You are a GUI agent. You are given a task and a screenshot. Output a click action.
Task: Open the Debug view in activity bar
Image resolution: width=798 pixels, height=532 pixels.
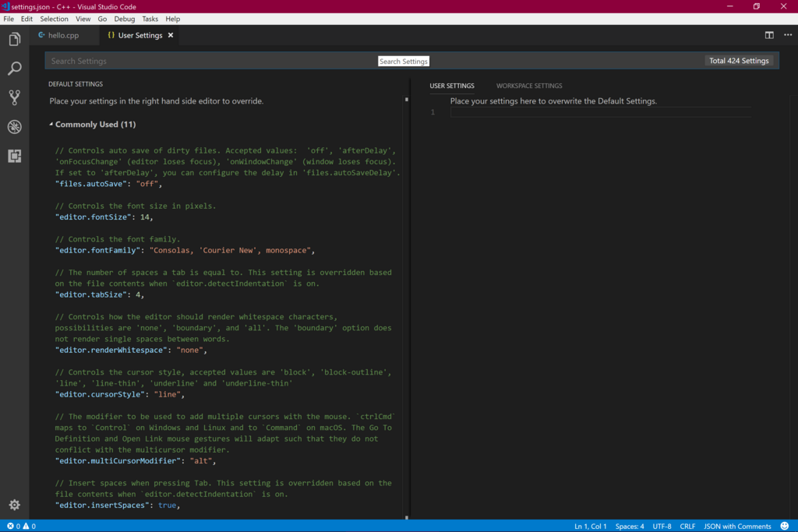click(x=15, y=127)
